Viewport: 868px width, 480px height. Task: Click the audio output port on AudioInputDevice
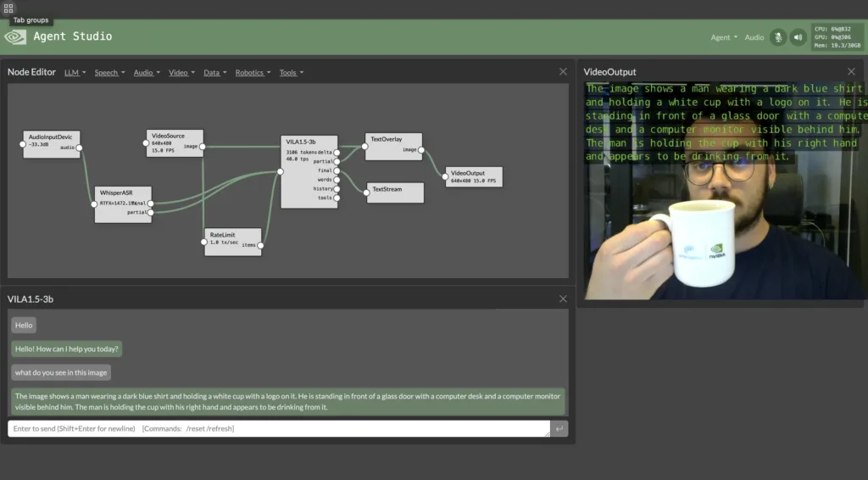(80, 148)
